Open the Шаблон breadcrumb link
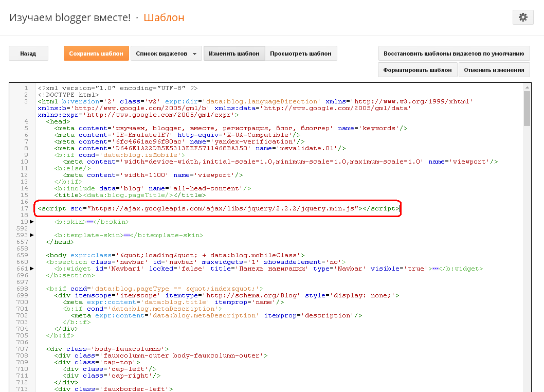Viewport: 544px width, 392px height. click(x=164, y=17)
